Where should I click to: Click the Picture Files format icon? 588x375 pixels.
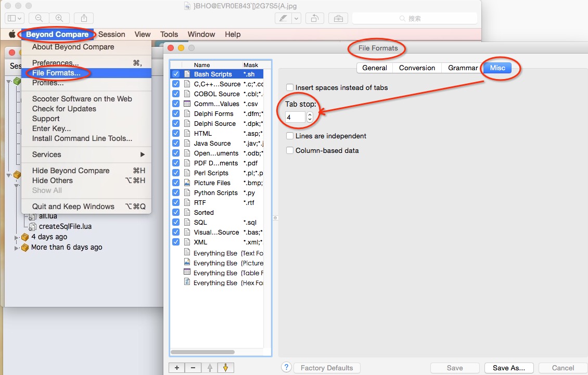coord(187,183)
